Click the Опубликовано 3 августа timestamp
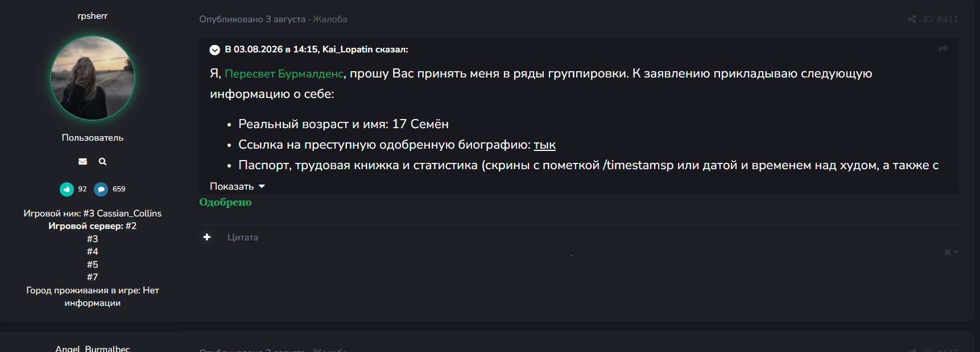Viewport: 980px width, 352px height. [252, 19]
